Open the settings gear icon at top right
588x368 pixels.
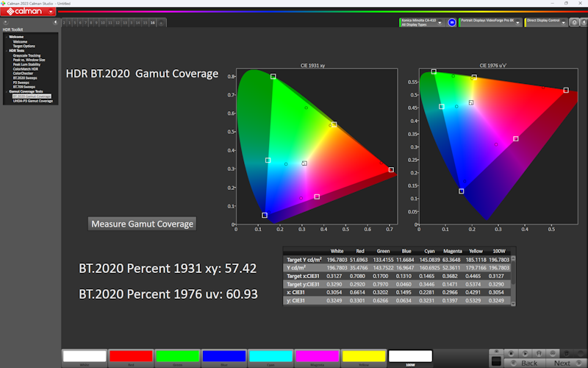574,23
